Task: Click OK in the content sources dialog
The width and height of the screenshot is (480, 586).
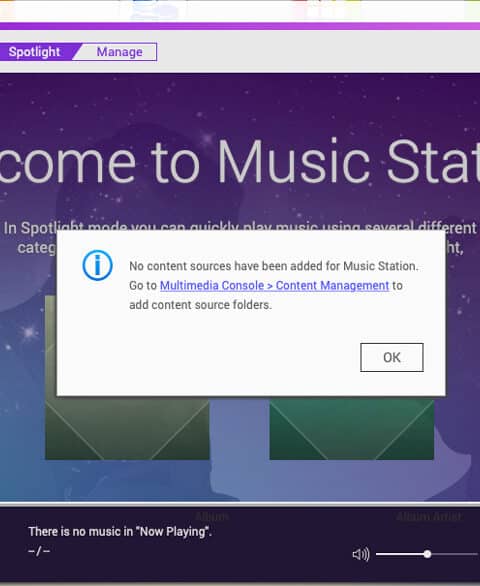Action: (x=392, y=357)
